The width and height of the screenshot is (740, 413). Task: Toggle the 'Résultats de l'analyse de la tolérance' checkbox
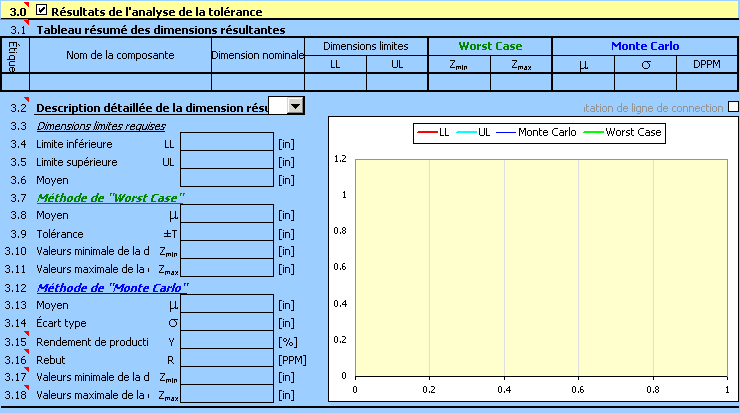point(42,10)
